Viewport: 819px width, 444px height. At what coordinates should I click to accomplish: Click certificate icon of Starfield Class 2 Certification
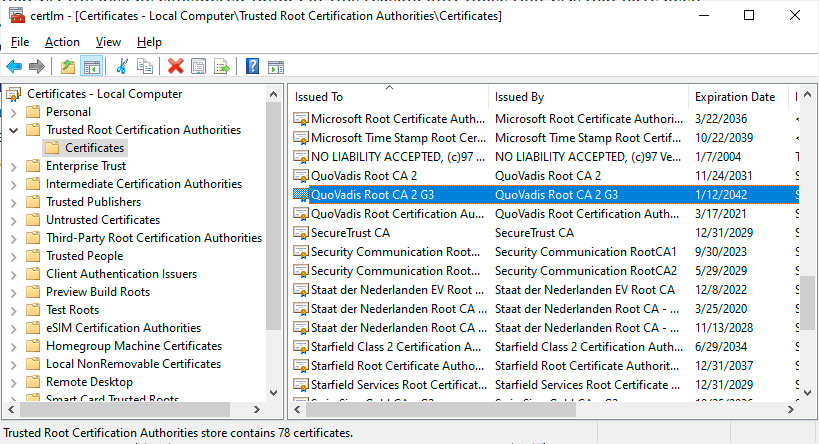coord(301,347)
